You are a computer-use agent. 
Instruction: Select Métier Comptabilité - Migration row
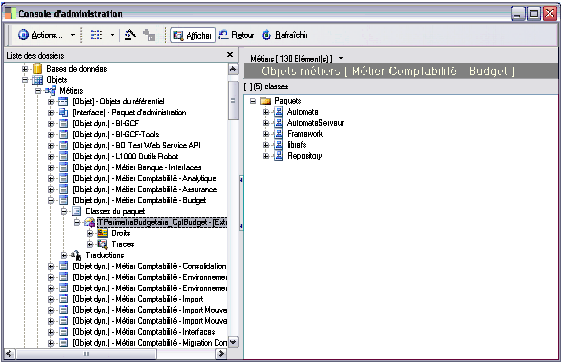point(149,343)
